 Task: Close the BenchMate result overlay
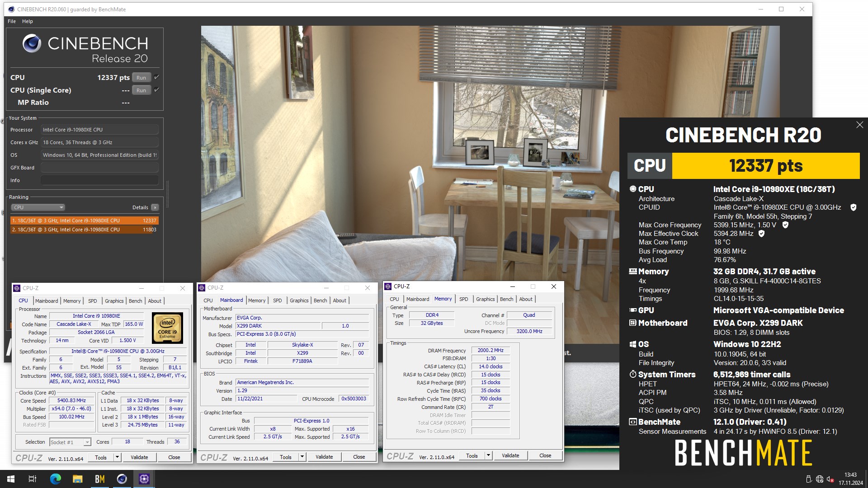(859, 125)
